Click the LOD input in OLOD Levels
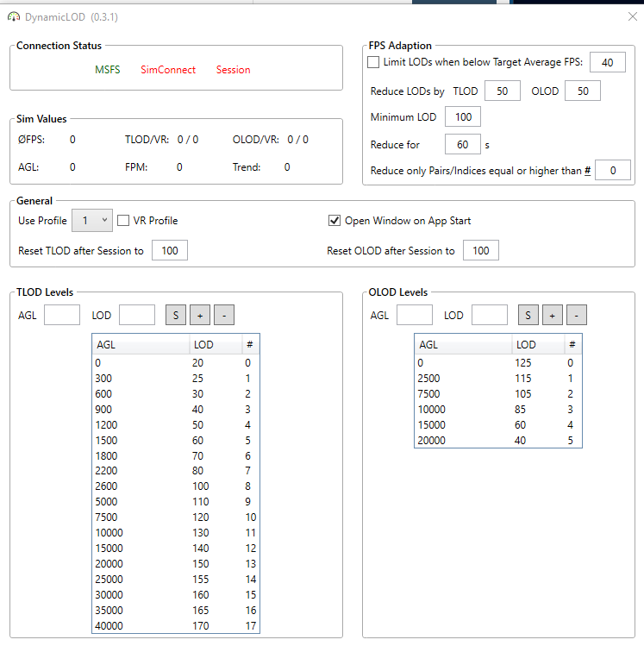The width and height of the screenshot is (644, 646). point(490,315)
